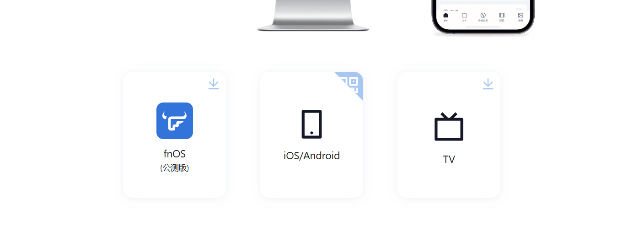Select the fnOS text label
The image size is (644, 232).
[175, 154]
